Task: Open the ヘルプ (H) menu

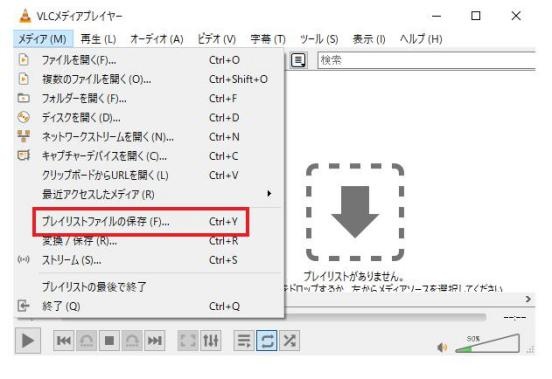Action: (421, 39)
